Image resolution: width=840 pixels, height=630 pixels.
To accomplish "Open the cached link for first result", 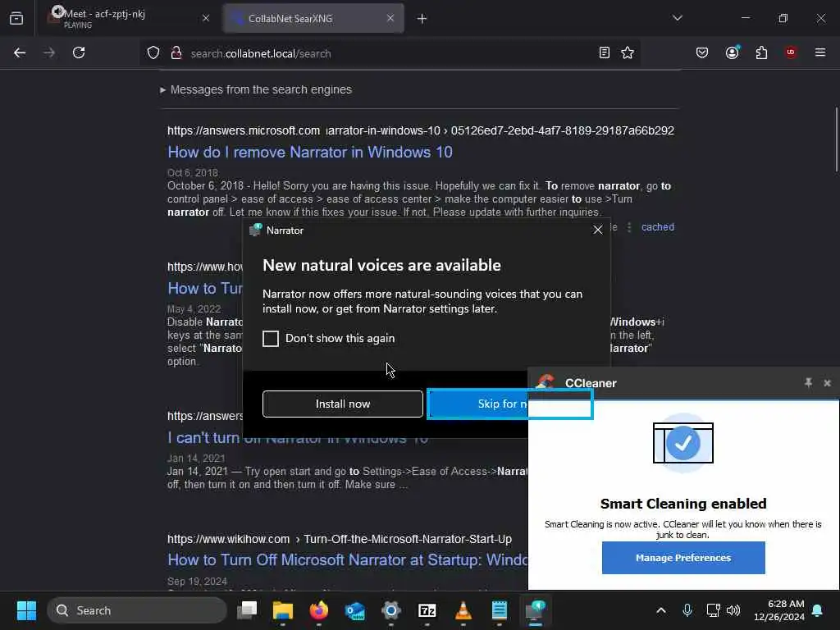I will [657, 227].
